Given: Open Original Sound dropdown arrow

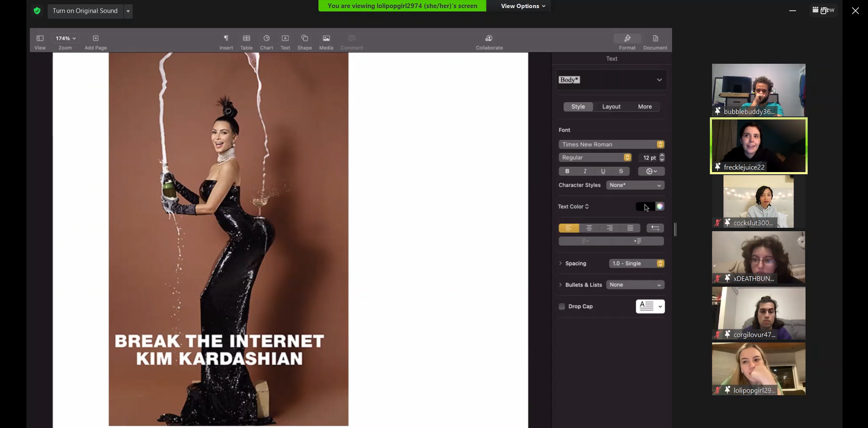Looking at the screenshot, I should [x=128, y=11].
